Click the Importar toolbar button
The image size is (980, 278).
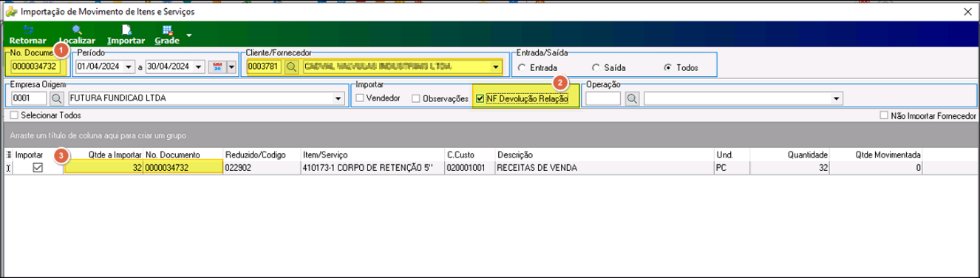[x=126, y=35]
